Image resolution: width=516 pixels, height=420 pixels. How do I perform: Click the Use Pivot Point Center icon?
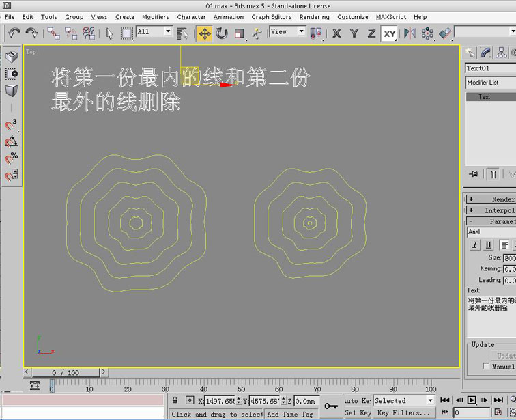click(x=316, y=33)
